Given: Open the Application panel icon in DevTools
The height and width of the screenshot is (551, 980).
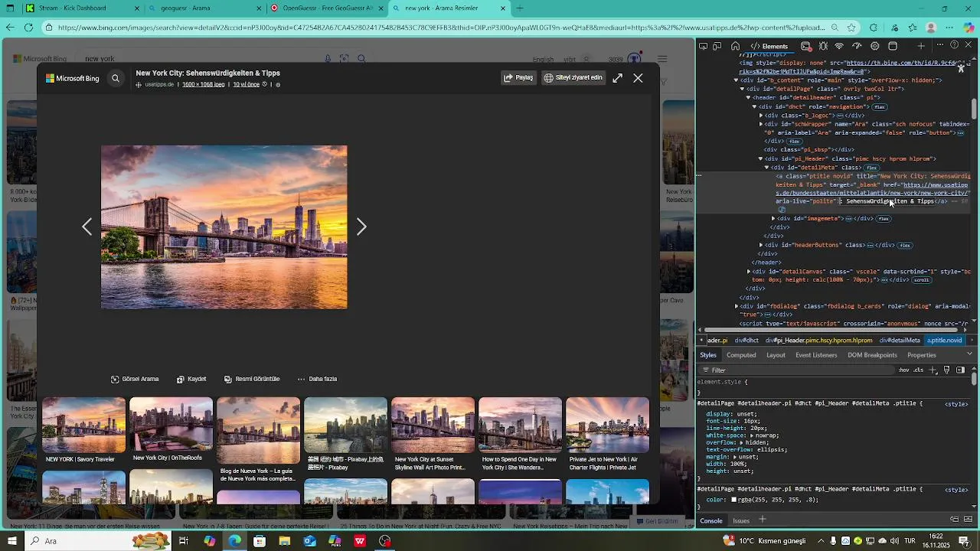Looking at the screenshot, I should pos(893,46).
